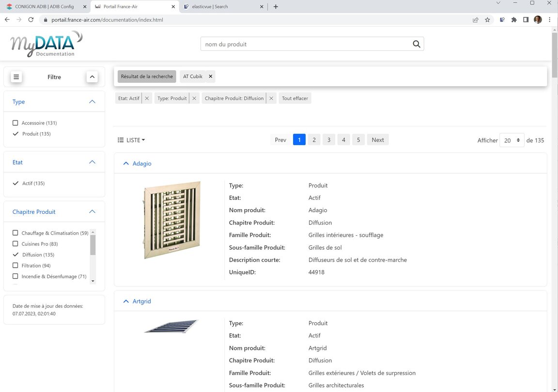558x392 pixels.
Task: Go to pagination page 3
Action: [x=329, y=140]
